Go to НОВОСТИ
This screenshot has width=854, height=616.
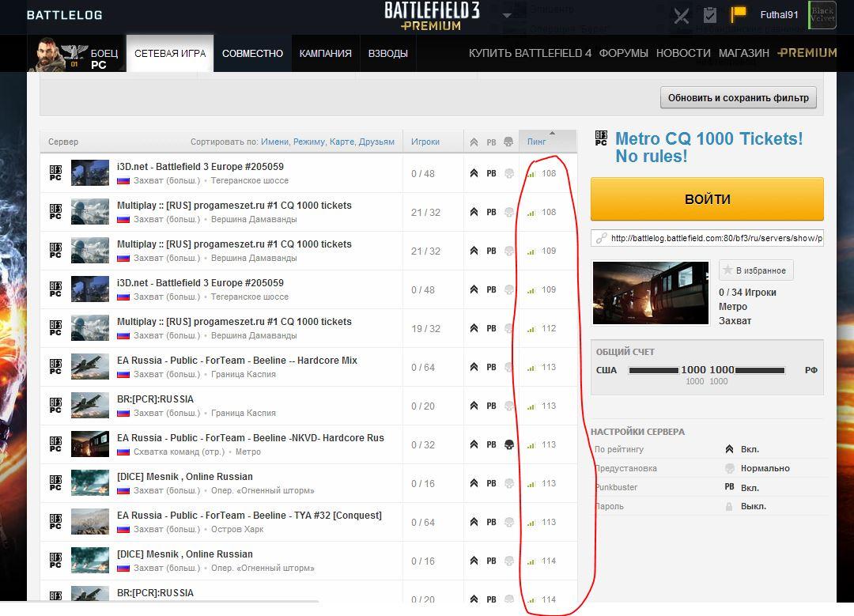pos(683,53)
